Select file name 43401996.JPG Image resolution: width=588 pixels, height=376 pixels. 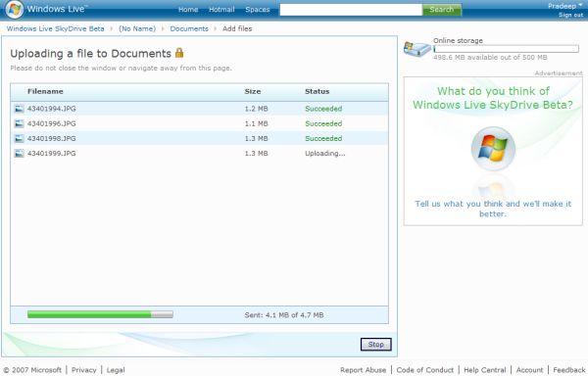51,123
